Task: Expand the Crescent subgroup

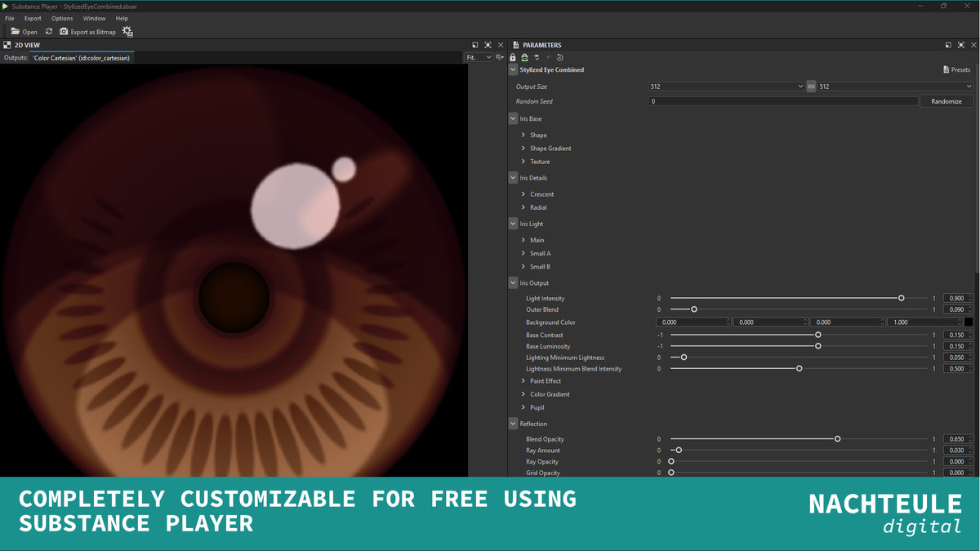Action: [523, 194]
